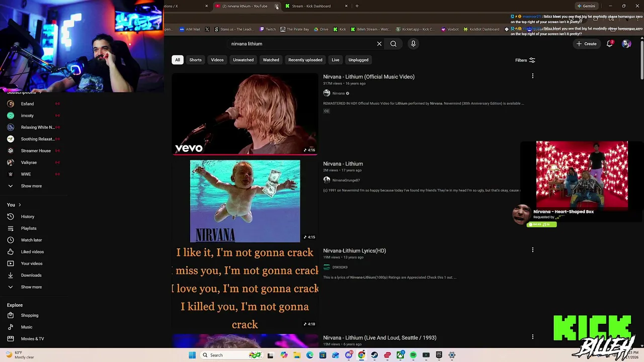Select the Recently uploaded filter chip
The width and height of the screenshot is (644, 362).
(x=305, y=60)
